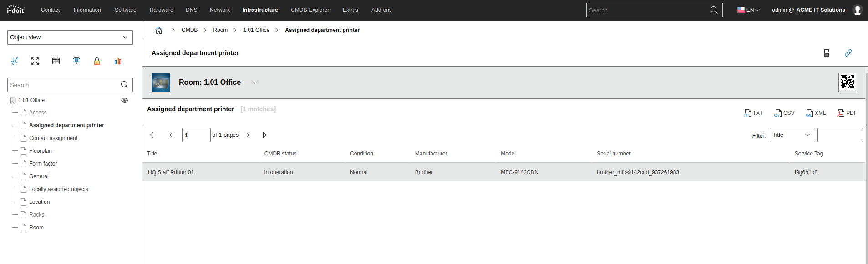Click the fullscreen expand arrows icon
Screen dimensions: 868x264
click(35, 61)
